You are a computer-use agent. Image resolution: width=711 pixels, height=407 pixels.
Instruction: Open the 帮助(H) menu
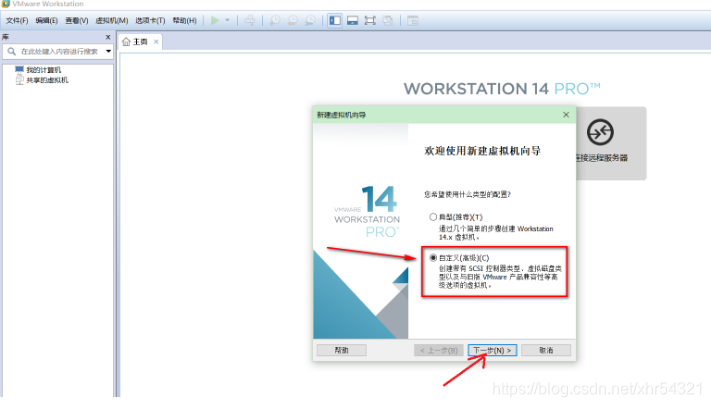click(184, 20)
